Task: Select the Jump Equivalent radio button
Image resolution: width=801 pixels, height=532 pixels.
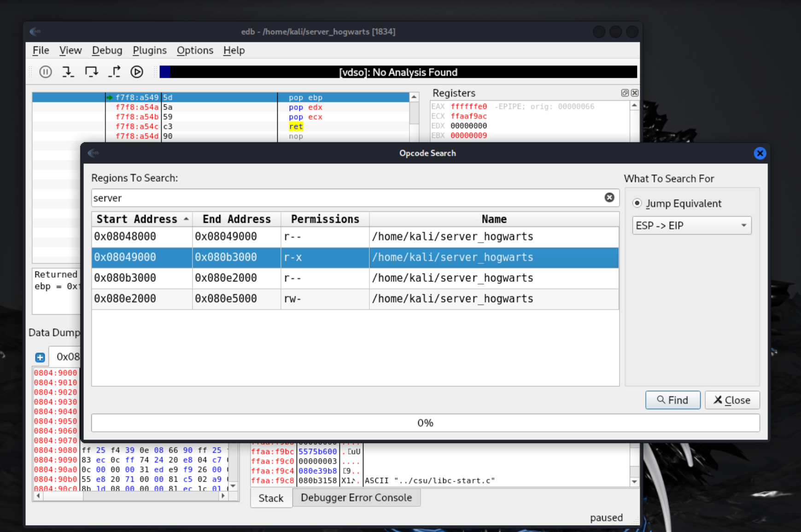Action: [637, 203]
